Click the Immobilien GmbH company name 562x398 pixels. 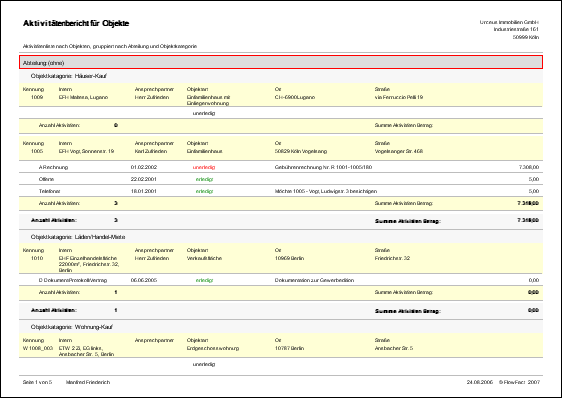pyautogui.click(x=509, y=22)
